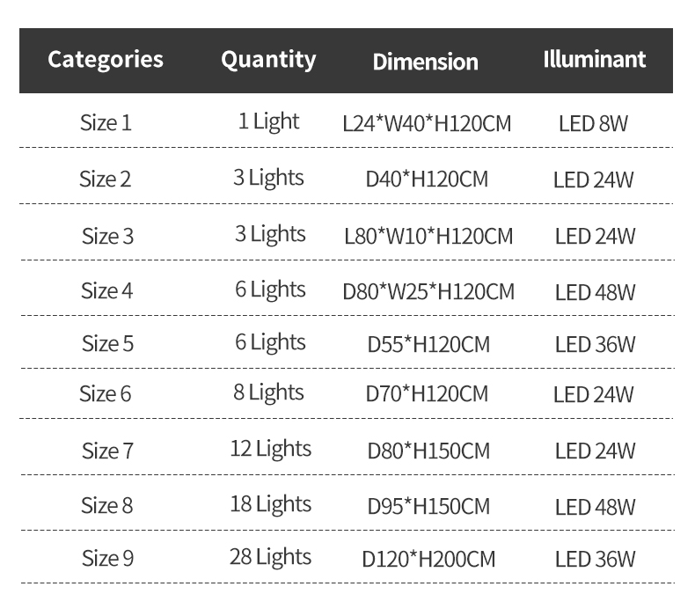Select the Size 9 row label

click(107, 558)
